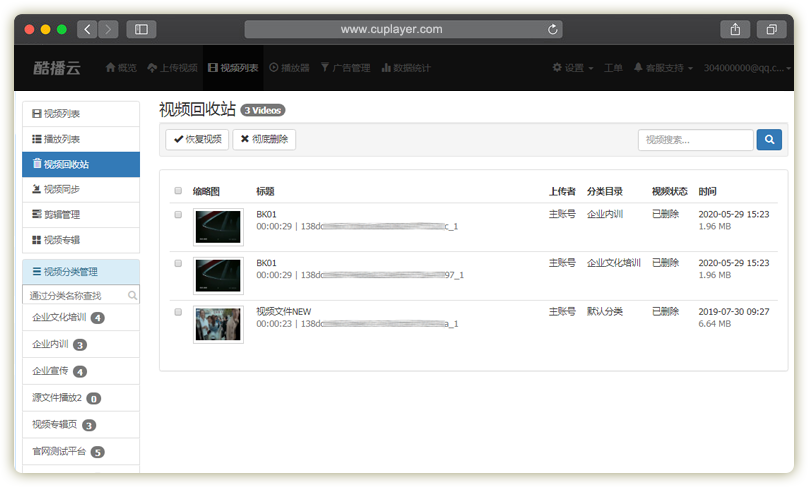Image resolution: width=810 pixels, height=488 pixels.
Task: Open 广告管理 in top navigation
Action: (345, 68)
